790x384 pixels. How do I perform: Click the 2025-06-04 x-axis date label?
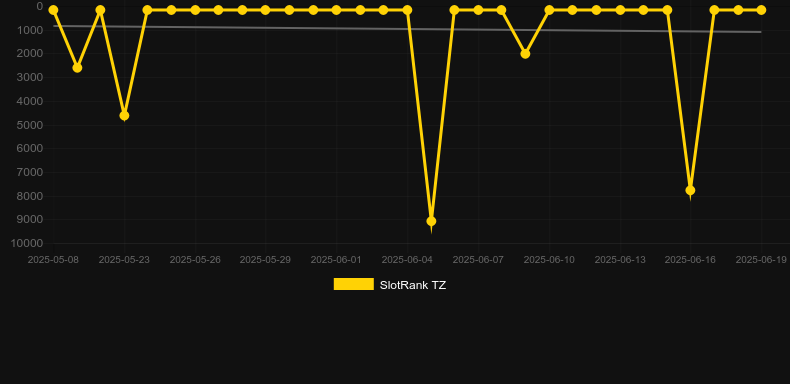(407, 260)
